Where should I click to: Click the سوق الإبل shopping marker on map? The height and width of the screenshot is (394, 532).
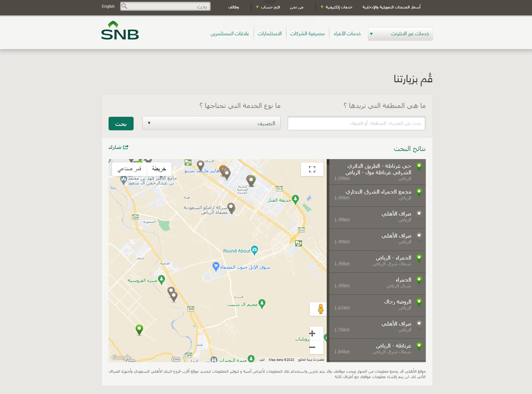coord(216,266)
